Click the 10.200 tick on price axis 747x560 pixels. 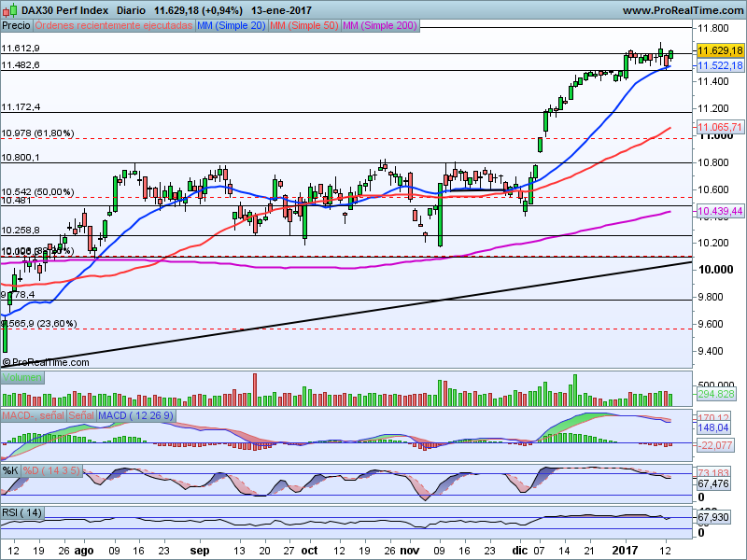tap(712, 243)
